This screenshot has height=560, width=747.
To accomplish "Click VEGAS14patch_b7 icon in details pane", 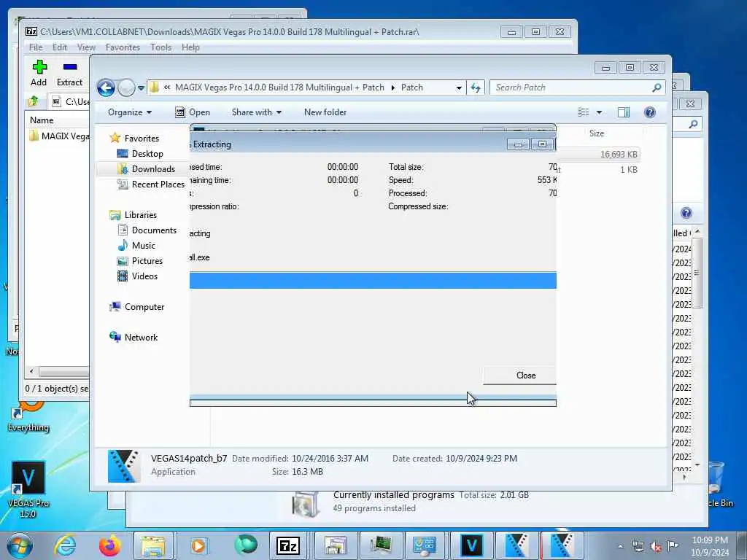I will tap(124, 466).
